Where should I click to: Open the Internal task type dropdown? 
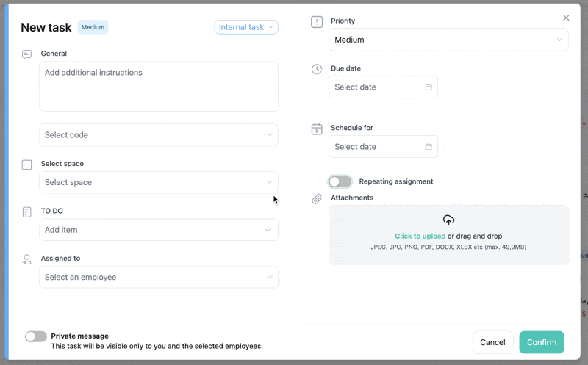coord(246,27)
